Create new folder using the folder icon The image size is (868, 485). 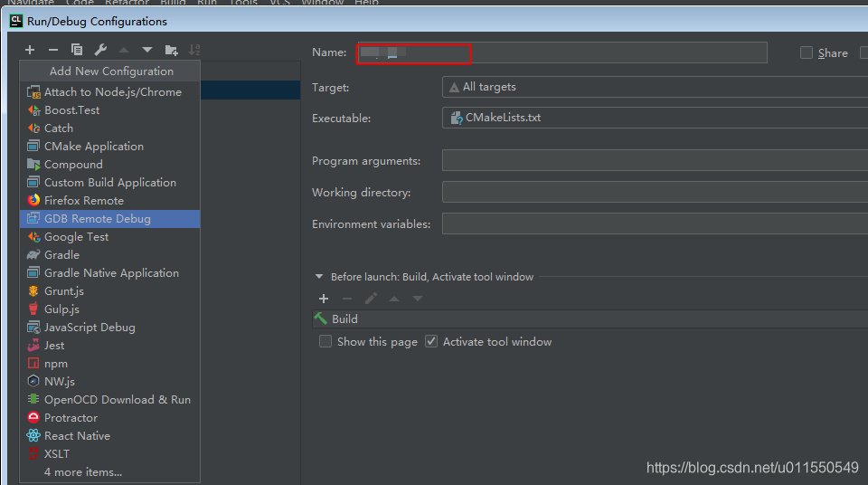coord(171,50)
